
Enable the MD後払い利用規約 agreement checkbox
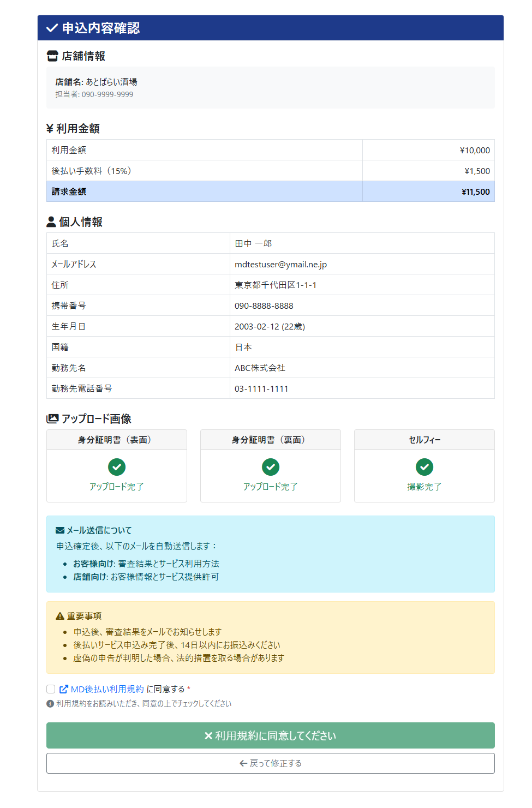(x=50, y=689)
